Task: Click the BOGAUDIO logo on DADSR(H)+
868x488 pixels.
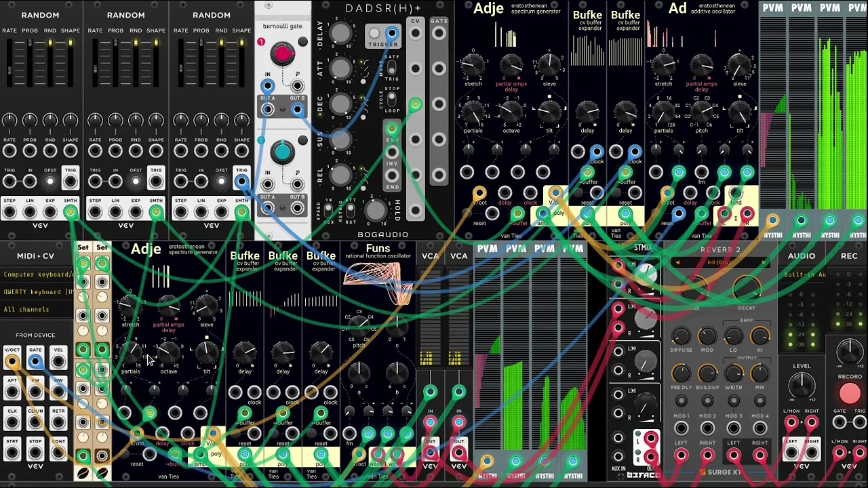Action: coord(383,235)
